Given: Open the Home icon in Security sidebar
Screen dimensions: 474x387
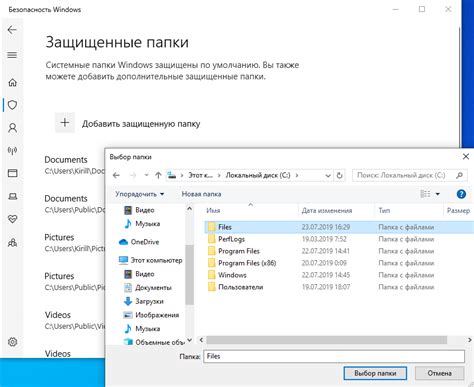Looking at the screenshot, I should pyautogui.click(x=12, y=82).
